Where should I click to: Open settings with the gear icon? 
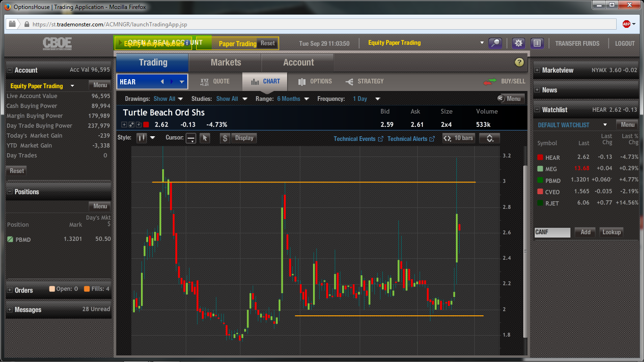coord(519,43)
